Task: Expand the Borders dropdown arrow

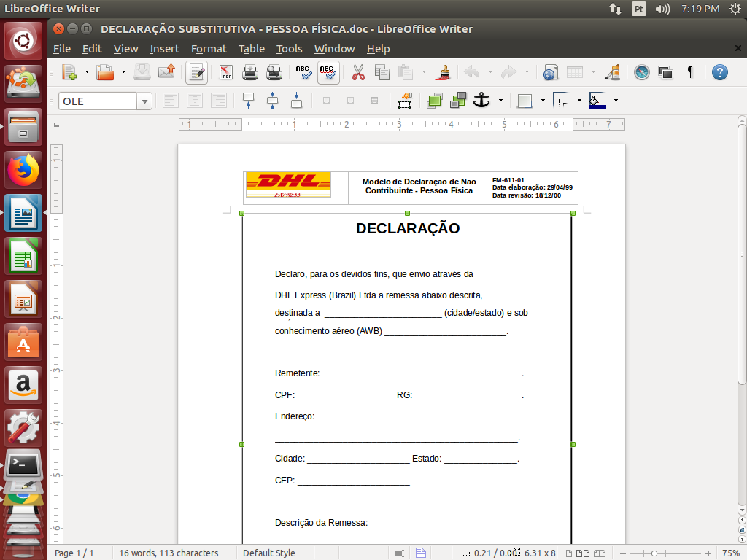Action: tap(543, 101)
